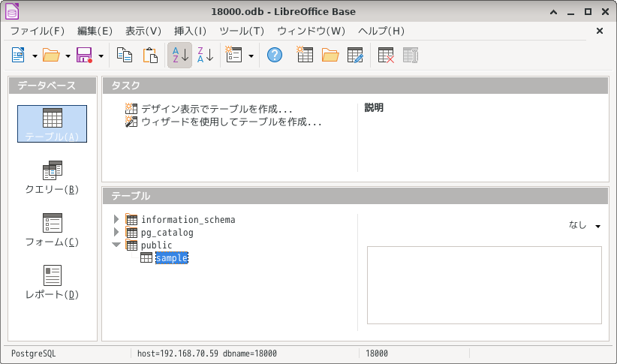Select the sample table
The height and width of the screenshot is (364, 617).
pos(172,258)
